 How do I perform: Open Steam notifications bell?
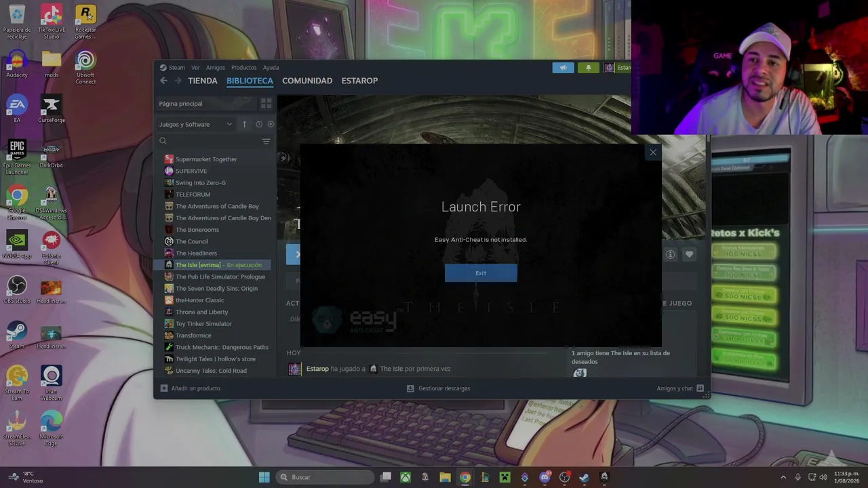[588, 68]
